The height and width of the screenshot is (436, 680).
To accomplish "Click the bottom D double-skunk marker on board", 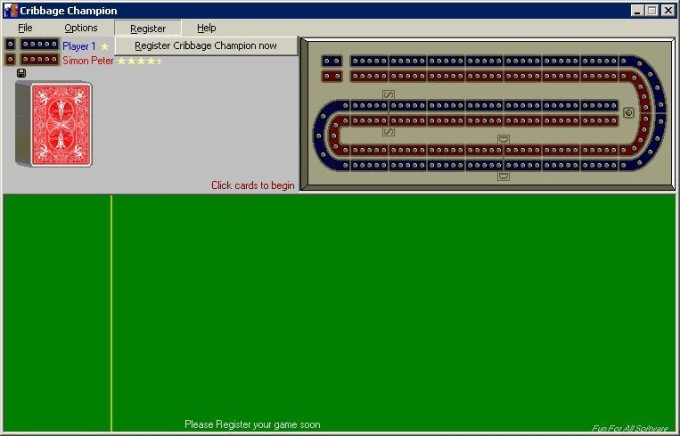I will click(503, 176).
